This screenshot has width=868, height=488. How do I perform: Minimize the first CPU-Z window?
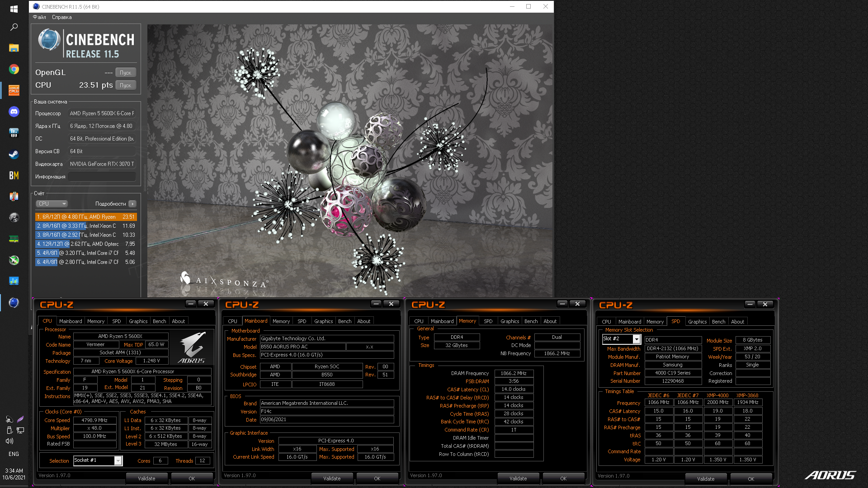click(191, 304)
